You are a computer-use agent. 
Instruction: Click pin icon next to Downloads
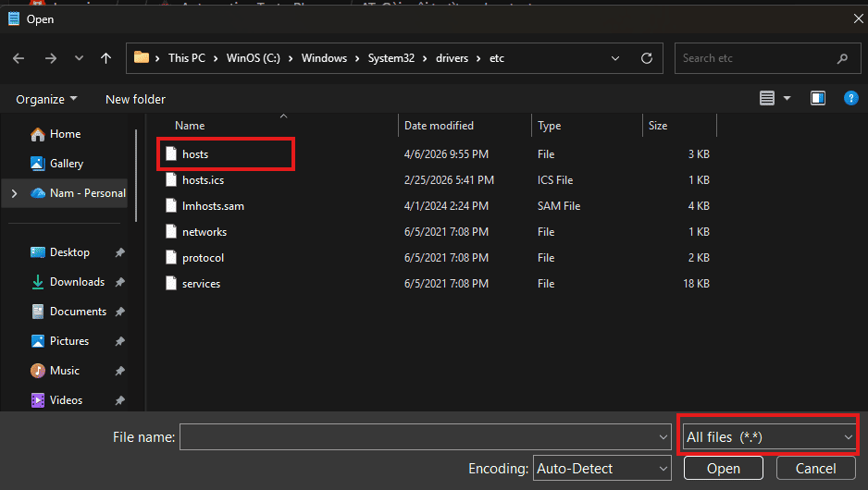(119, 282)
